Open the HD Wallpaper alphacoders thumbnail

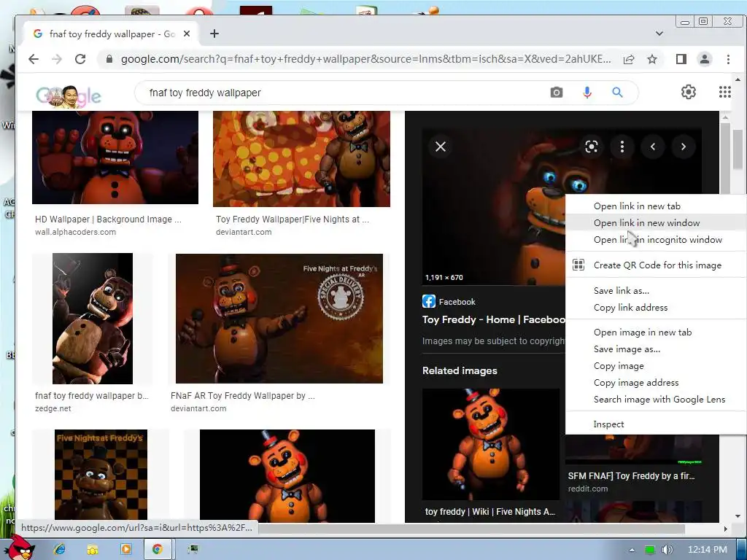coord(115,157)
